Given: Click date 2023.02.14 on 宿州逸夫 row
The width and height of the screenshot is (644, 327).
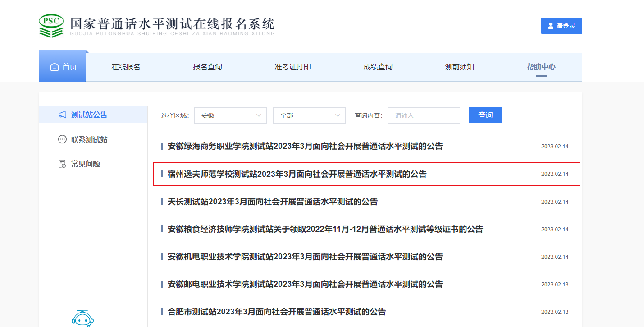Looking at the screenshot, I should click(x=555, y=174).
